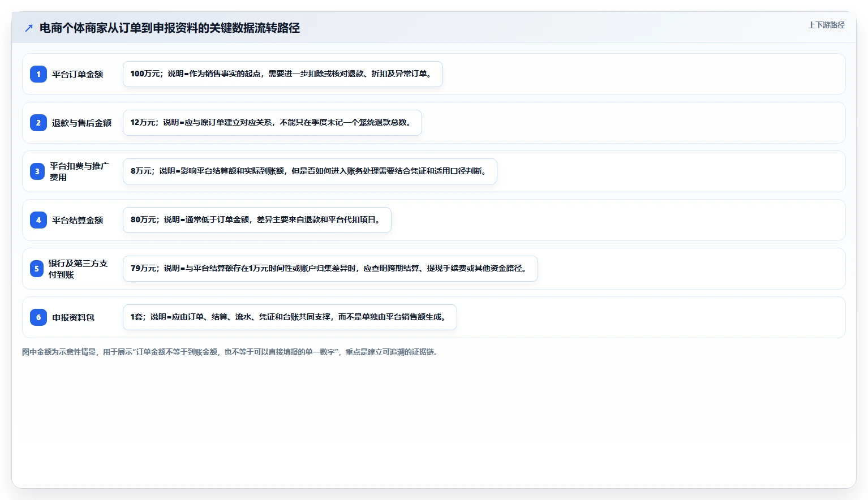This screenshot has height=500, width=868.
Task: Open the 8万元 platform fee description box
Action: (x=310, y=171)
